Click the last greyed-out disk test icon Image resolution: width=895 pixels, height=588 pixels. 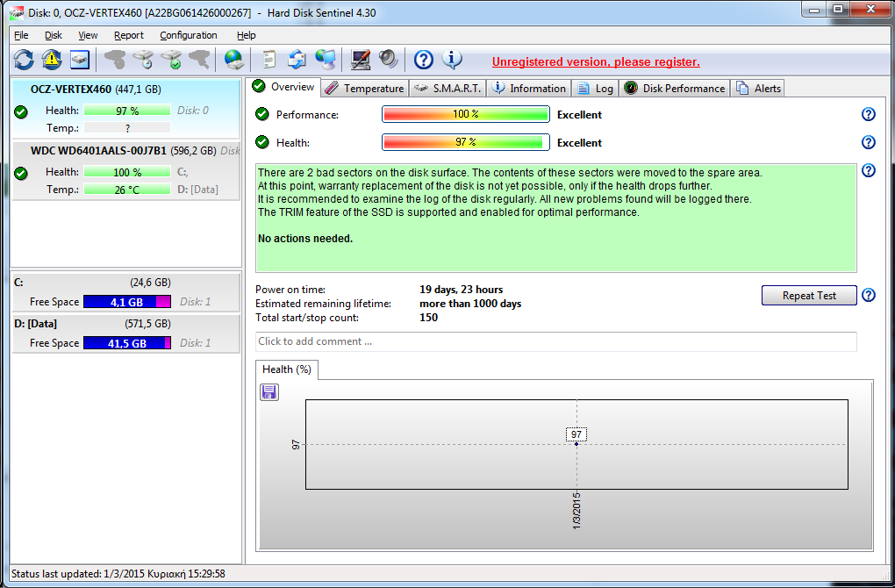tap(199, 60)
